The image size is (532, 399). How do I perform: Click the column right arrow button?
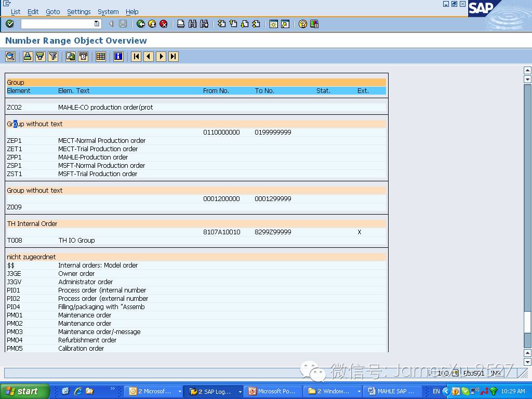point(161,56)
